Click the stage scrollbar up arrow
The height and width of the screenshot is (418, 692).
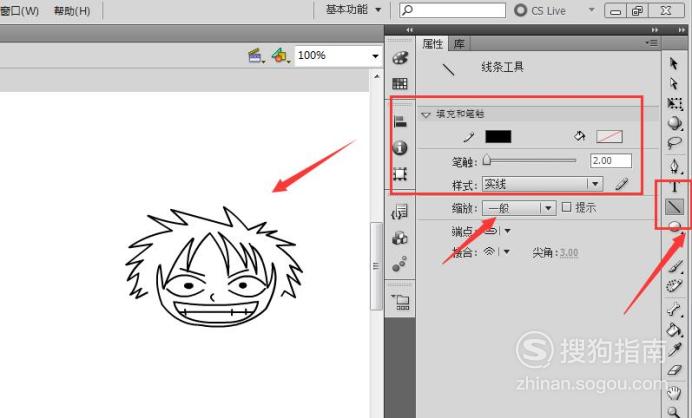(x=376, y=76)
